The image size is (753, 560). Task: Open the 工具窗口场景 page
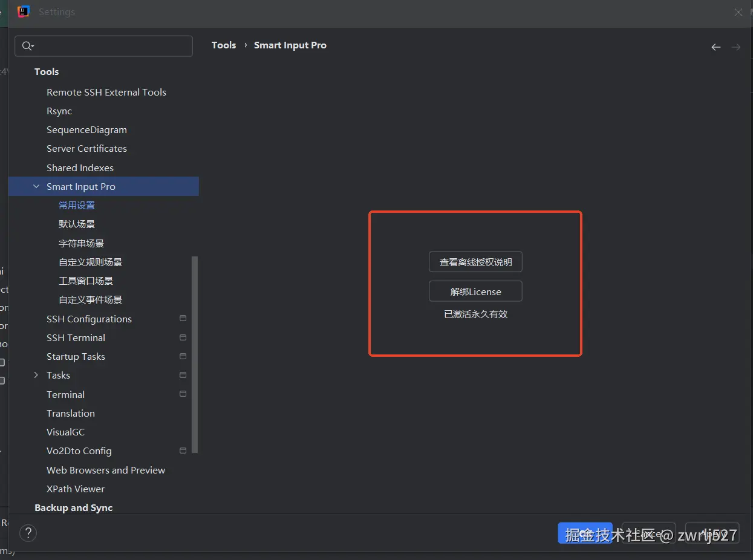click(x=86, y=281)
